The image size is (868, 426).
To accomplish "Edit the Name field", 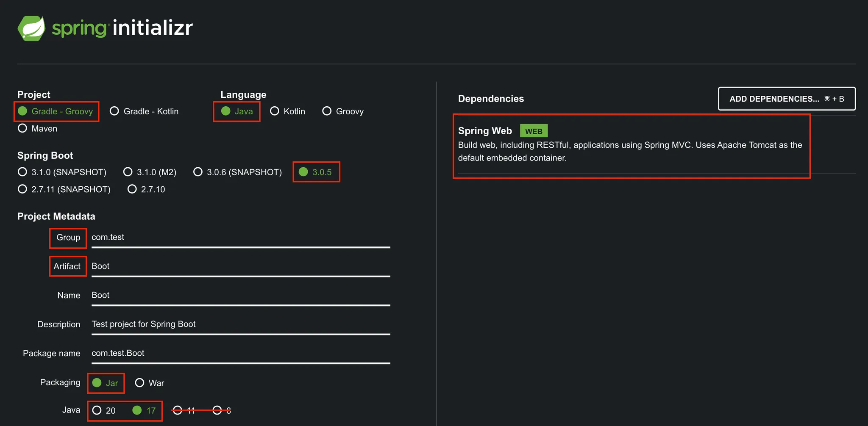I will 241,296.
